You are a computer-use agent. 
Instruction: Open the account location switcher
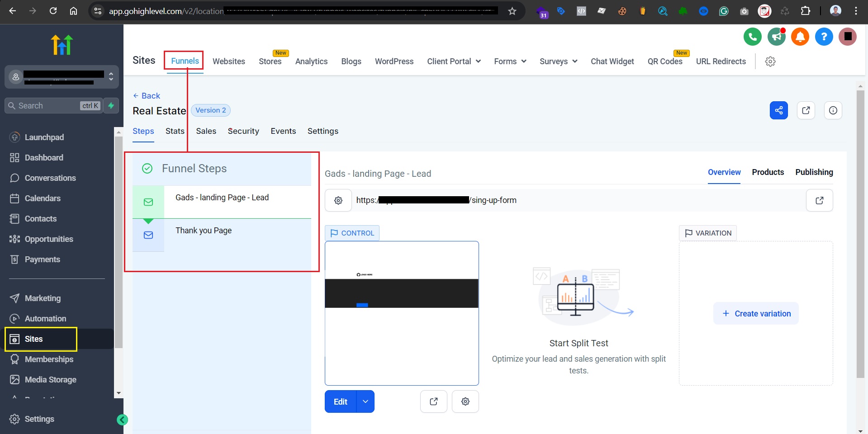(62, 77)
